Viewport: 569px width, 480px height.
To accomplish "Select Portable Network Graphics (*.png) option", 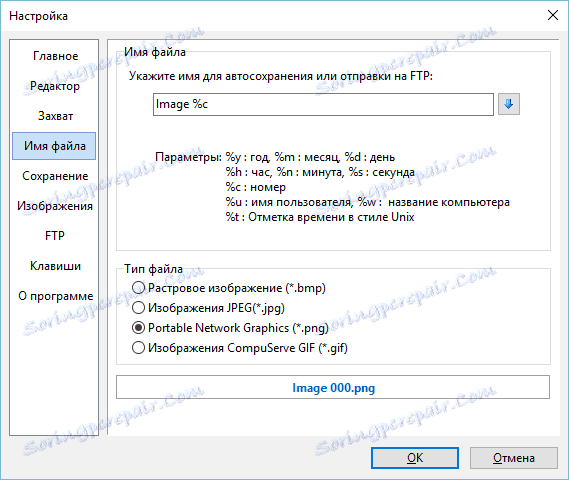I will click(230, 328).
